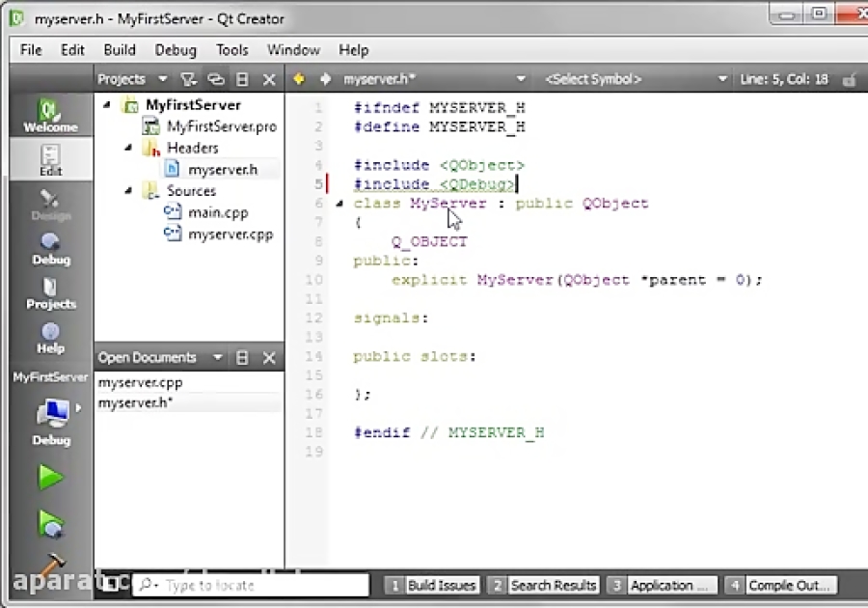Screen dimensions: 868x608
Task: Click the #define MYSERVER_H line
Action: pos(440,126)
